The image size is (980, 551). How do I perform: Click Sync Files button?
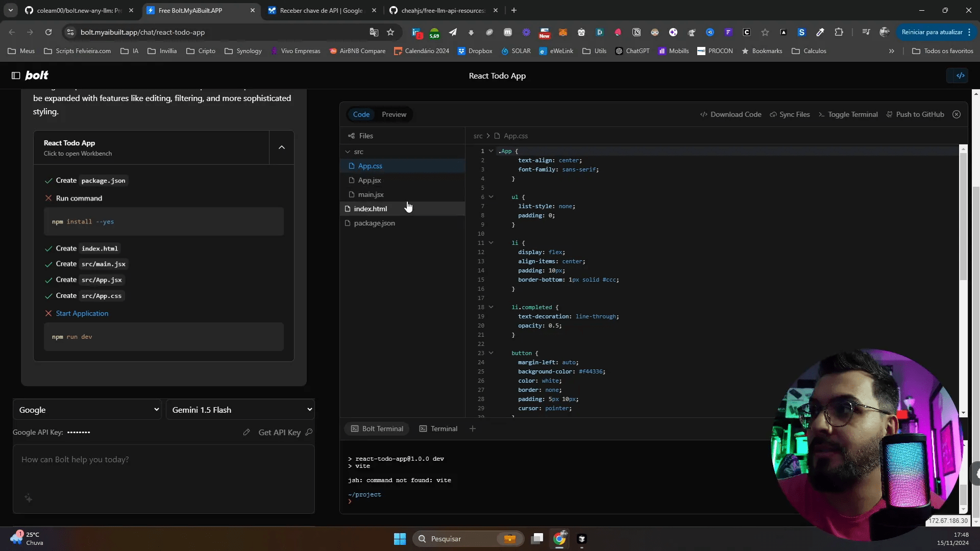[790, 114]
